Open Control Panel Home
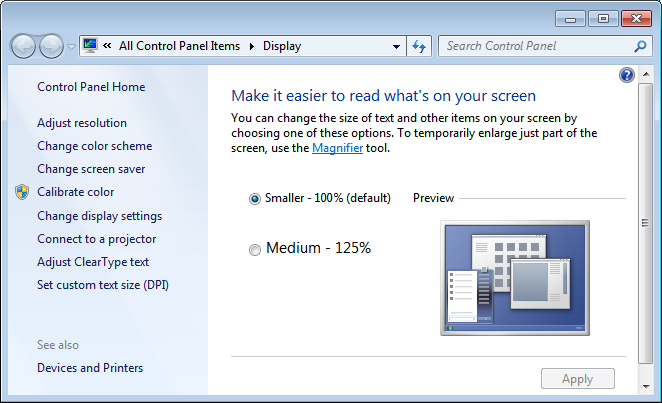Image resolution: width=662 pixels, height=403 pixels. click(x=91, y=87)
